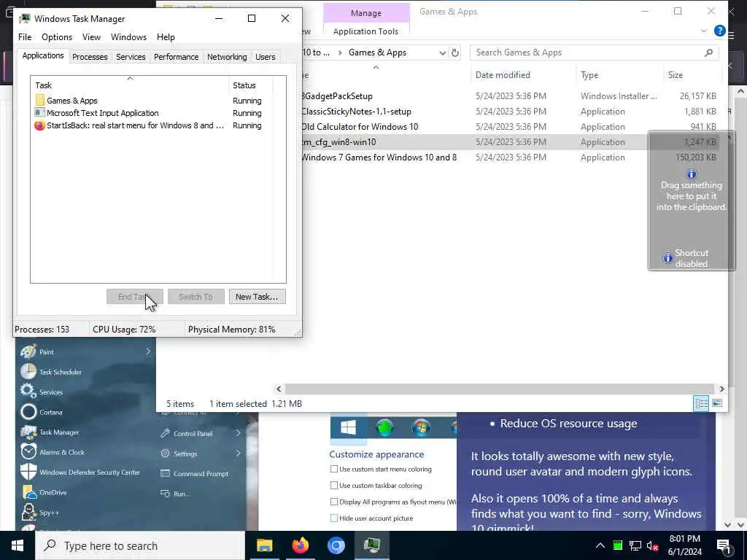Open Command Prompt from start menu

pyautogui.click(x=201, y=473)
